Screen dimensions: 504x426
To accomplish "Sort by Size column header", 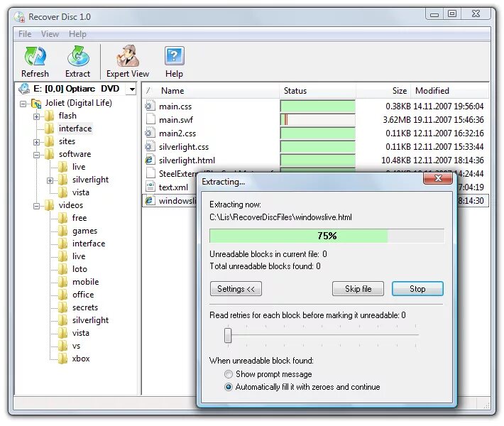I will pyautogui.click(x=383, y=91).
